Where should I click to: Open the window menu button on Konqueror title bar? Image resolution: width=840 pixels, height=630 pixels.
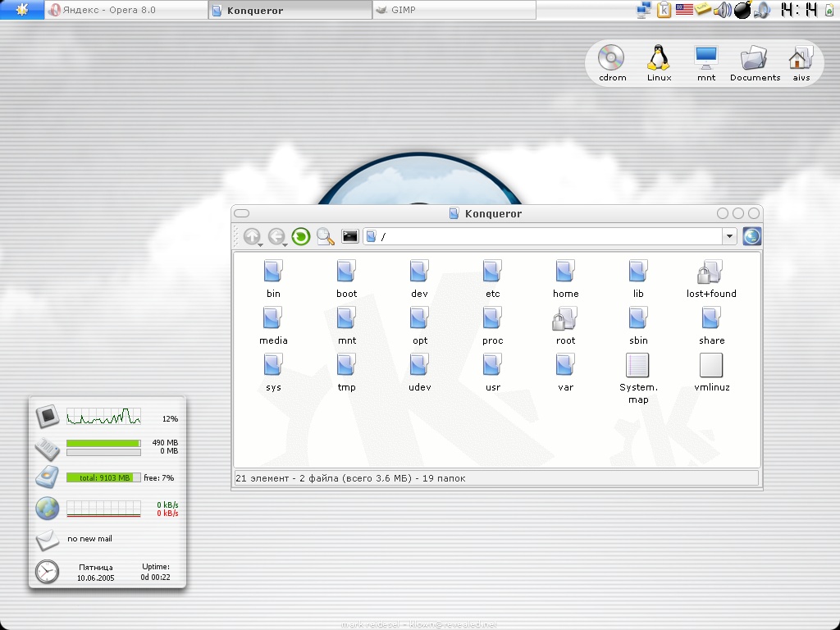point(242,213)
